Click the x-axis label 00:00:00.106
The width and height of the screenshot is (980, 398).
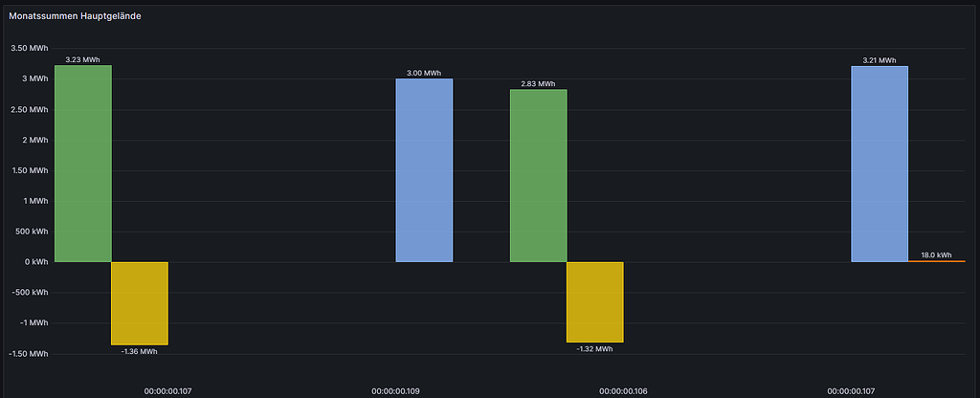623,391
